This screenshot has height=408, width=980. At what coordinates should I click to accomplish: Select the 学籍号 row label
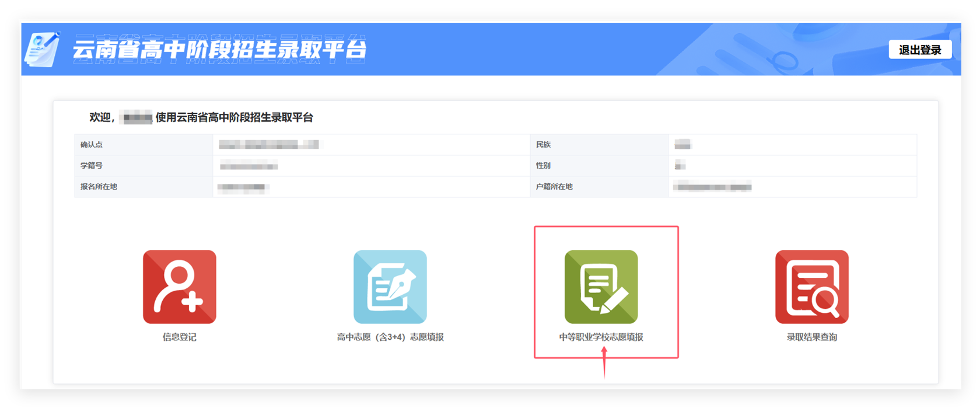92,166
